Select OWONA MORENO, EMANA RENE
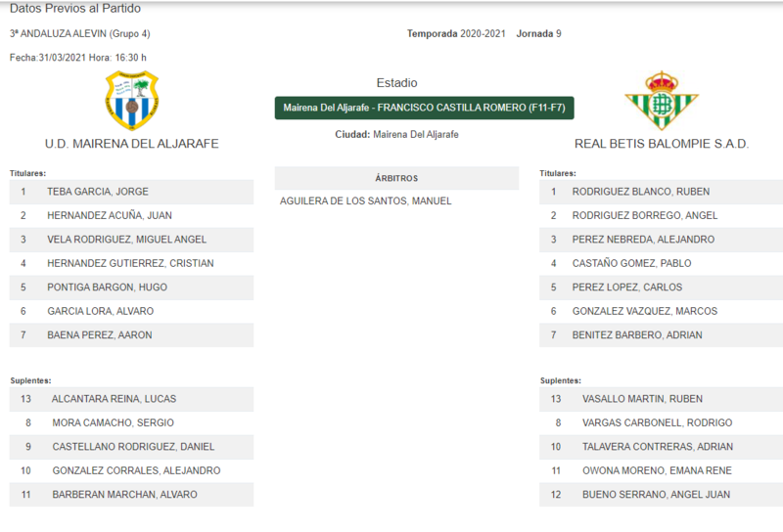The height and width of the screenshot is (532, 783). [662, 471]
